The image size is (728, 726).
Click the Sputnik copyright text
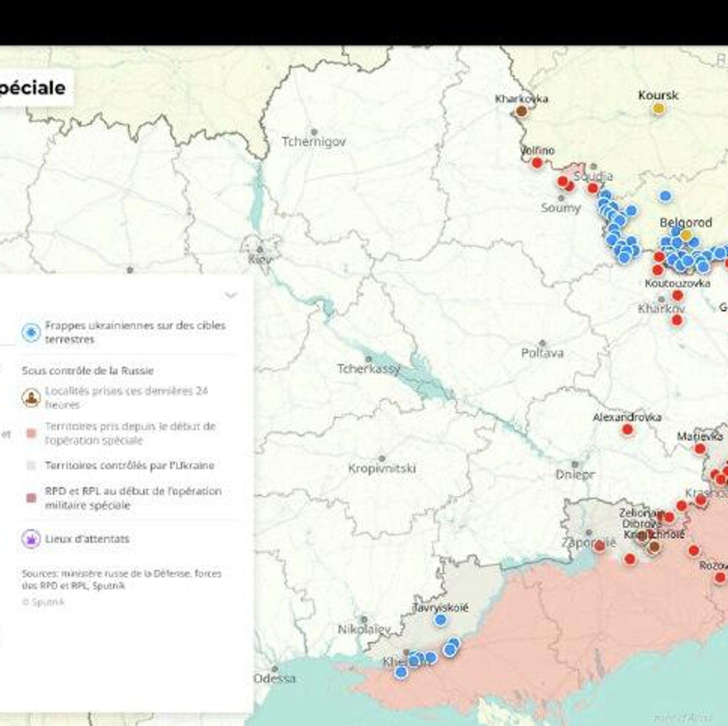43,602
